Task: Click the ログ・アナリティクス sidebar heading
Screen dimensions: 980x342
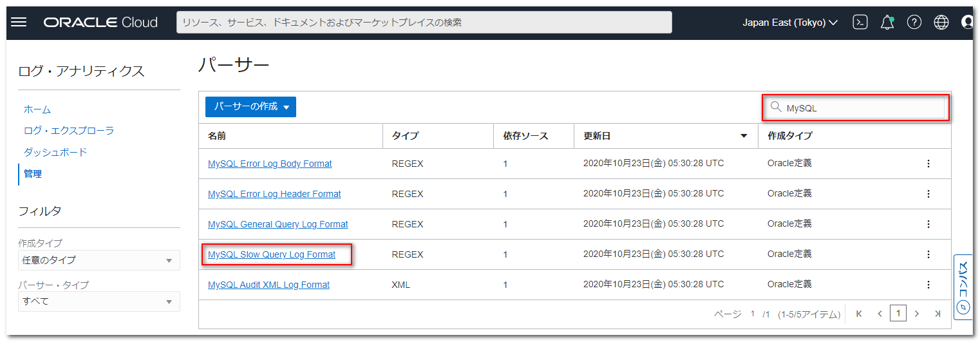Action: click(x=81, y=71)
